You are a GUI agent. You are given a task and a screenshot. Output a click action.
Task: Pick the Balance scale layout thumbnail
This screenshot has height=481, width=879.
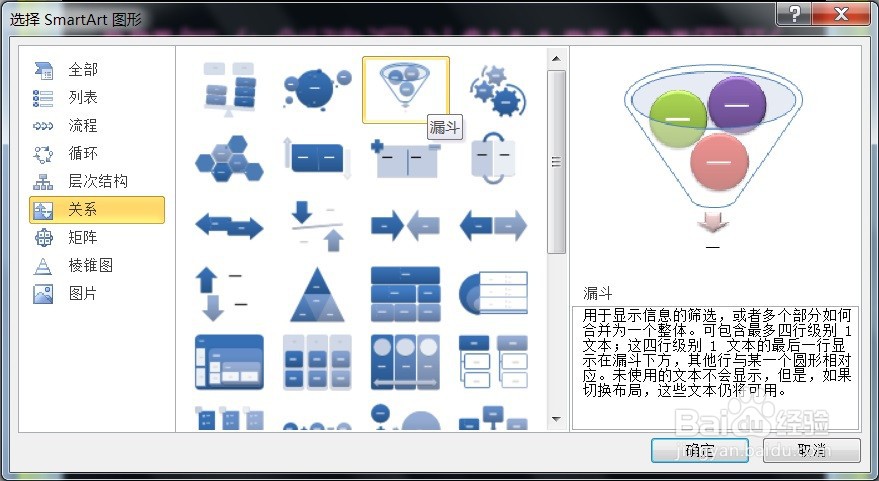click(229, 90)
